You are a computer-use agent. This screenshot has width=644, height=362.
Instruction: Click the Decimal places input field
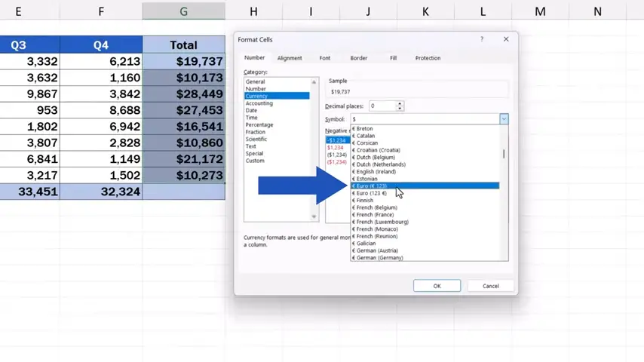coord(382,106)
